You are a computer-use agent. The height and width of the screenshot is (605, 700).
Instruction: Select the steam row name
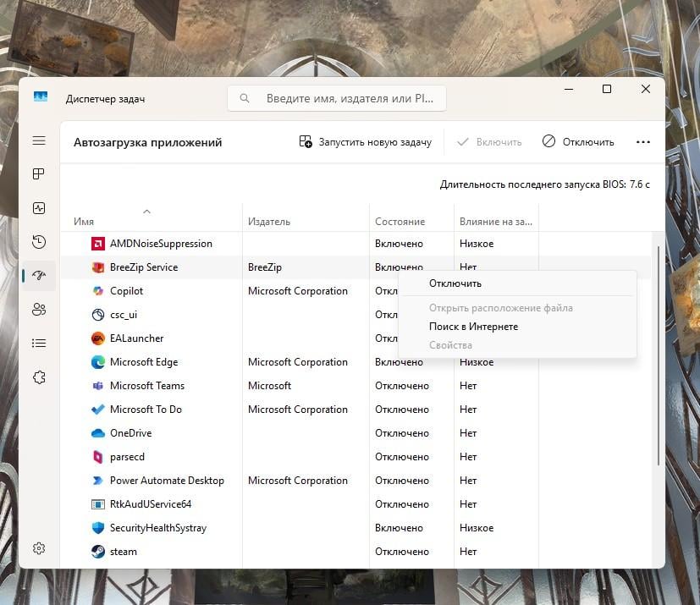[x=124, y=552]
